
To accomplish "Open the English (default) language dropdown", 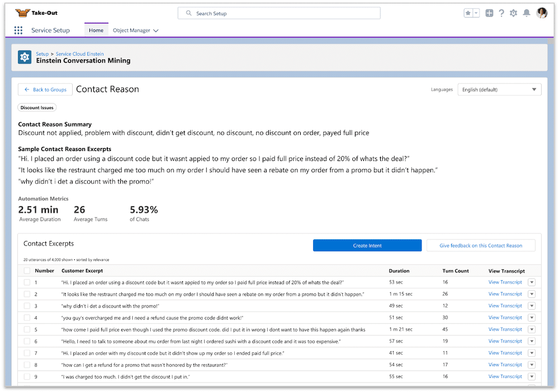I will point(499,89).
